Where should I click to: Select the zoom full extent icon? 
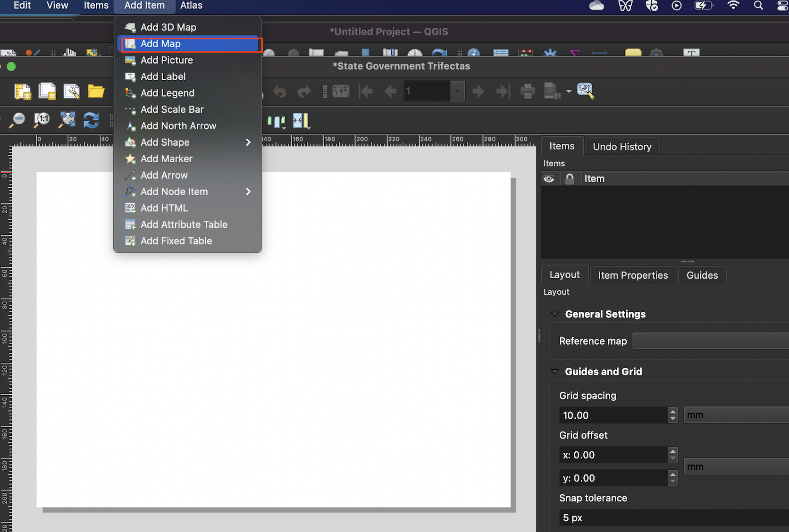[66, 120]
